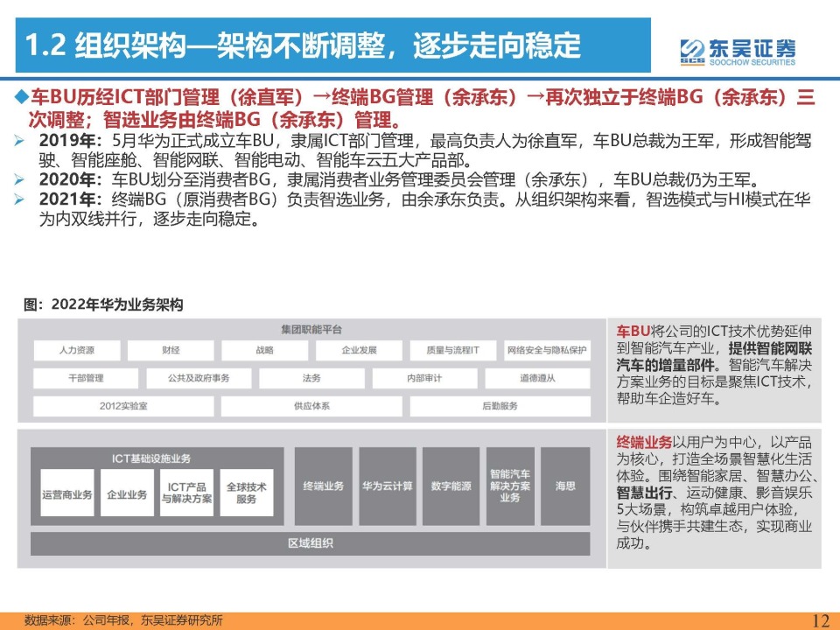This screenshot has height=630, width=840.
Task: Click the '运营商业务' box
Action: [67, 493]
